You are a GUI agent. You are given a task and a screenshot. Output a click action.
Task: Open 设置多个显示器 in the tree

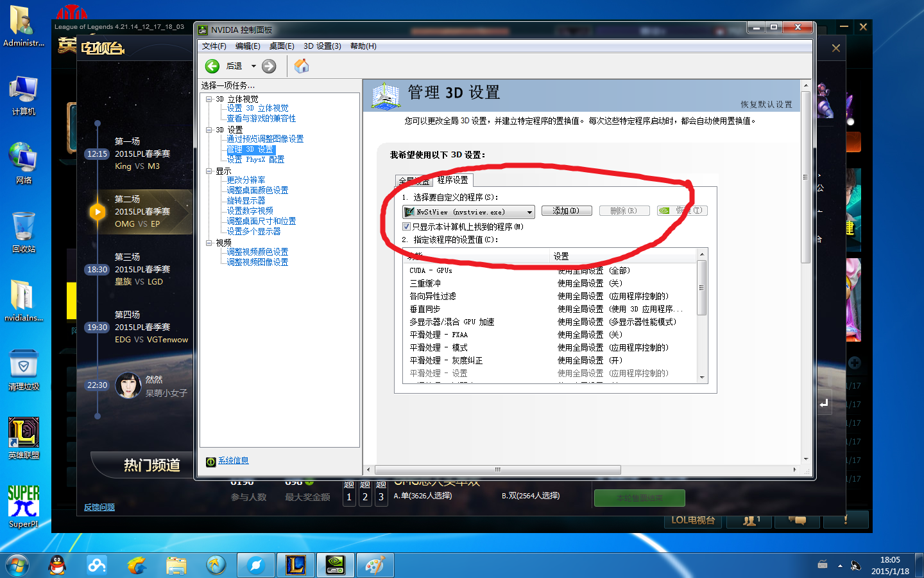click(253, 231)
